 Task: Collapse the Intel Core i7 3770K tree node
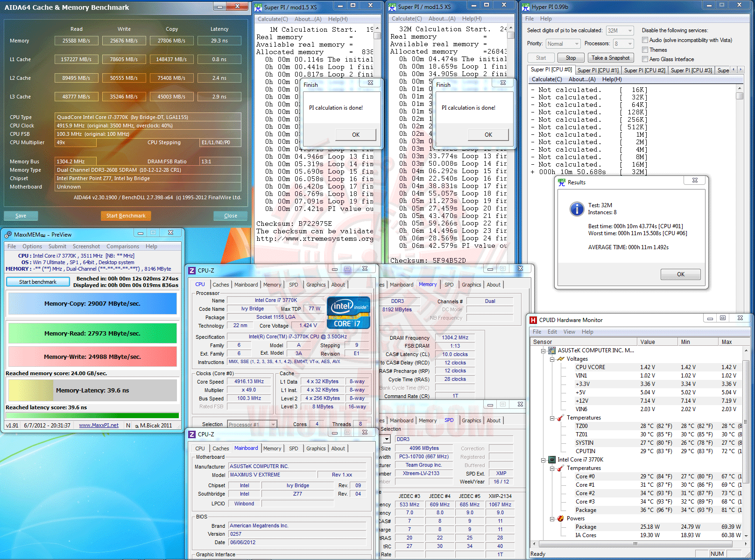tap(543, 460)
